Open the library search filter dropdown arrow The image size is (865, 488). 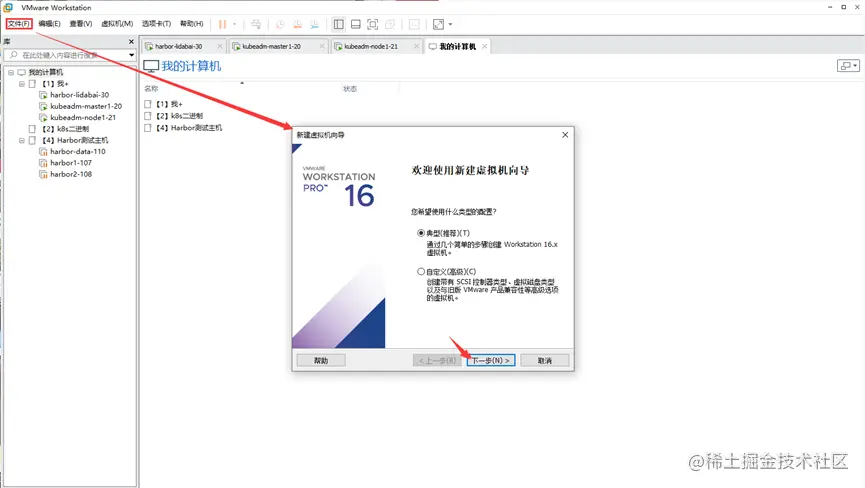(131, 55)
